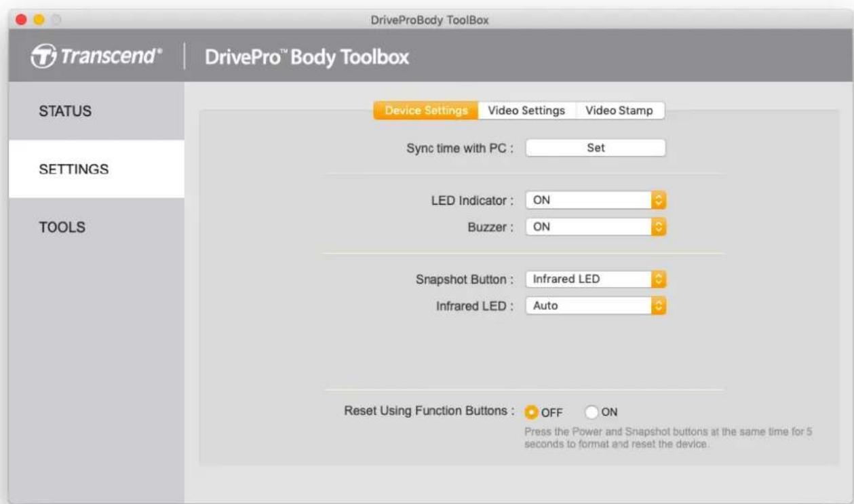Click the Transcend logo
Image resolution: width=854 pixels, height=504 pixels.
coord(97,57)
